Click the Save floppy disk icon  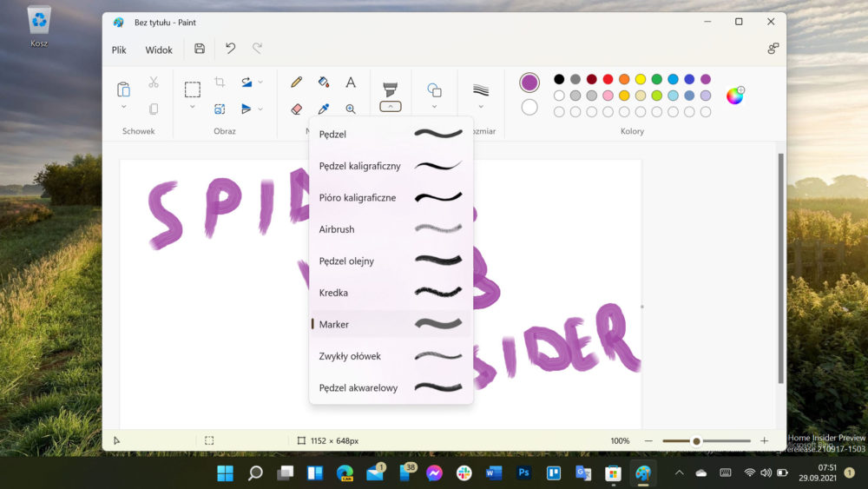[200, 49]
